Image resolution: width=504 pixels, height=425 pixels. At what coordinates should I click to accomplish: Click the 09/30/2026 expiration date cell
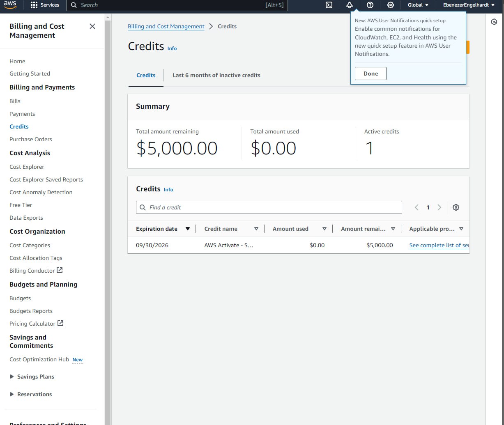pos(152,245)
